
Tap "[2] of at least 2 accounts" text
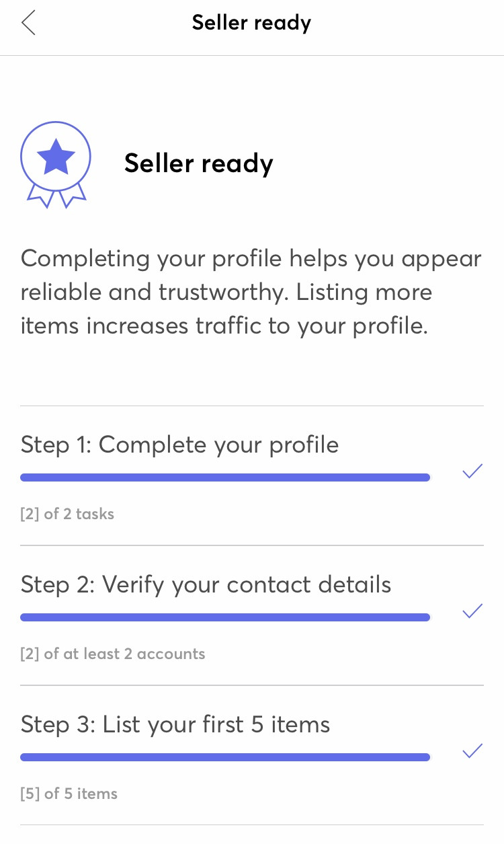click(113, 654)
